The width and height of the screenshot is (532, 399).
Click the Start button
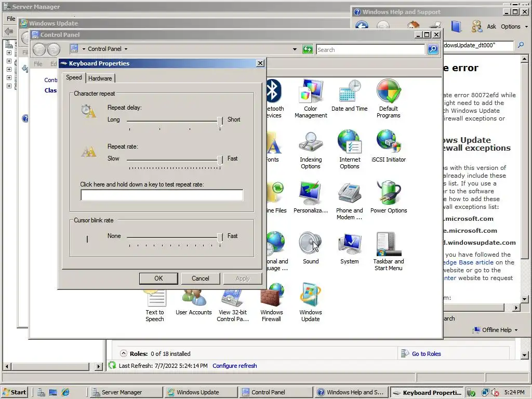(x=15, y=392)
